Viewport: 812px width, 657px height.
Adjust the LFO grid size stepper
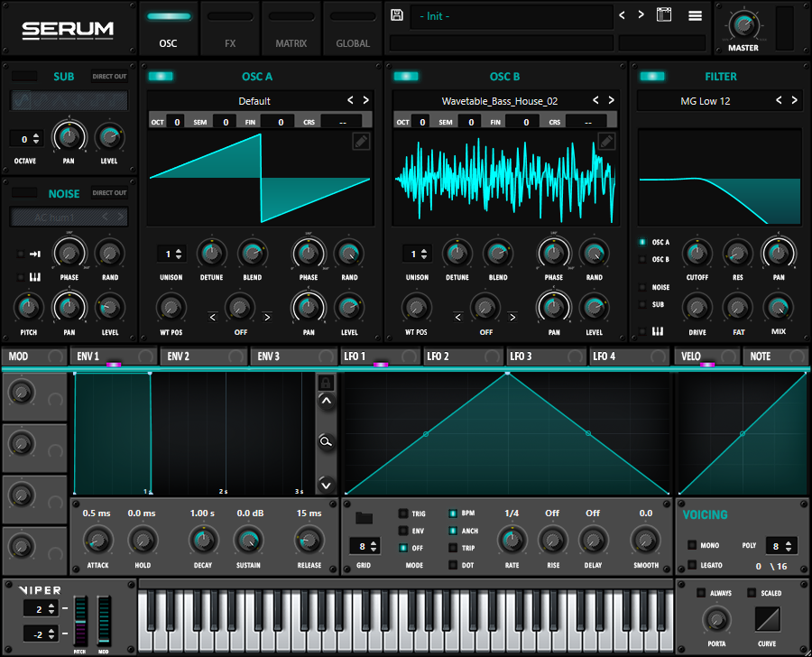(x=374, y=546)
